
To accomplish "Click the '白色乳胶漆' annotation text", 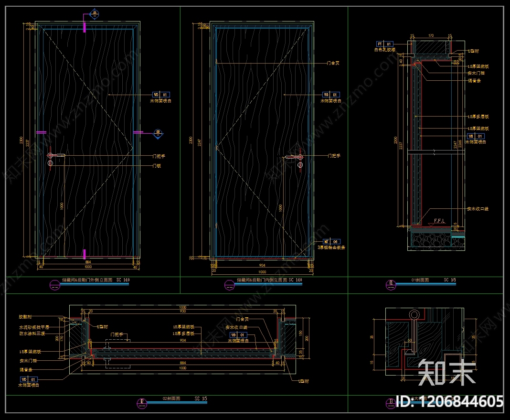I will 385,50.
